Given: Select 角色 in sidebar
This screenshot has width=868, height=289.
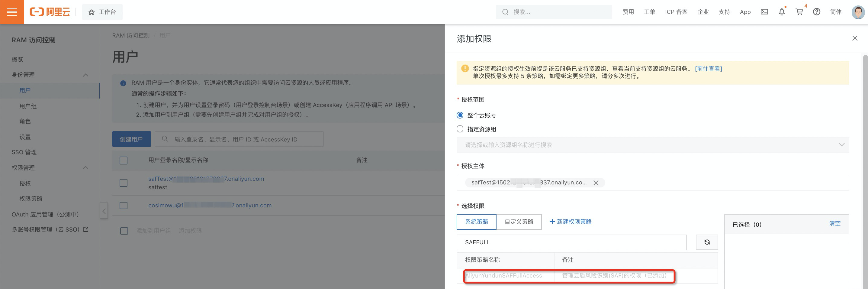Looking at the screenshot, I should [25, 122].
